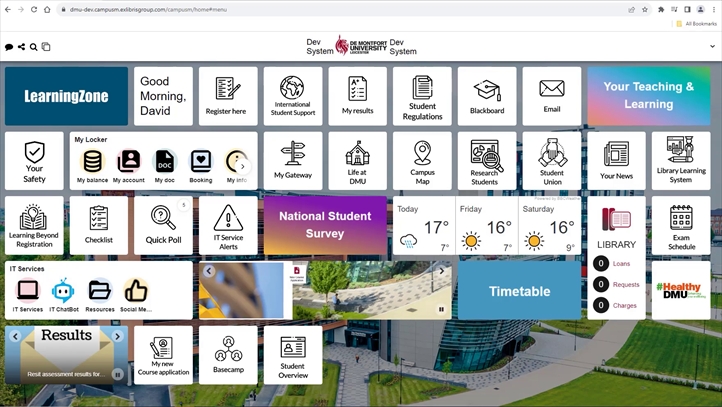This screenshot has width=722, height=407.
Task: Click the IT ChatBot robot icon
Action: click(63, 292)
